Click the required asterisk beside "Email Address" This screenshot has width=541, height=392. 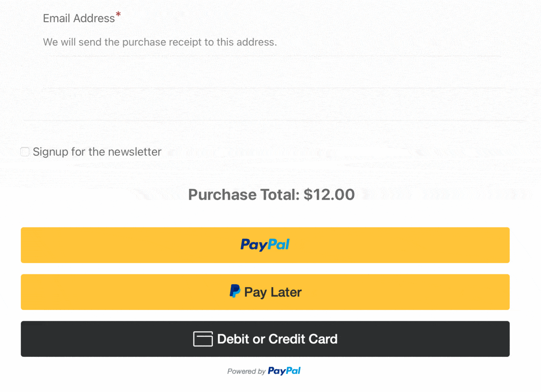click(119, 14)
